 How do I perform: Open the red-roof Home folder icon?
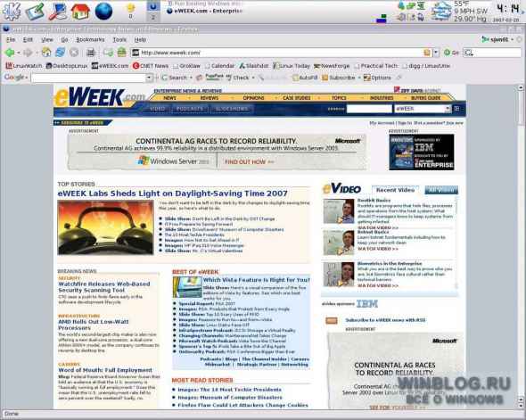click(x=80, y=11)
